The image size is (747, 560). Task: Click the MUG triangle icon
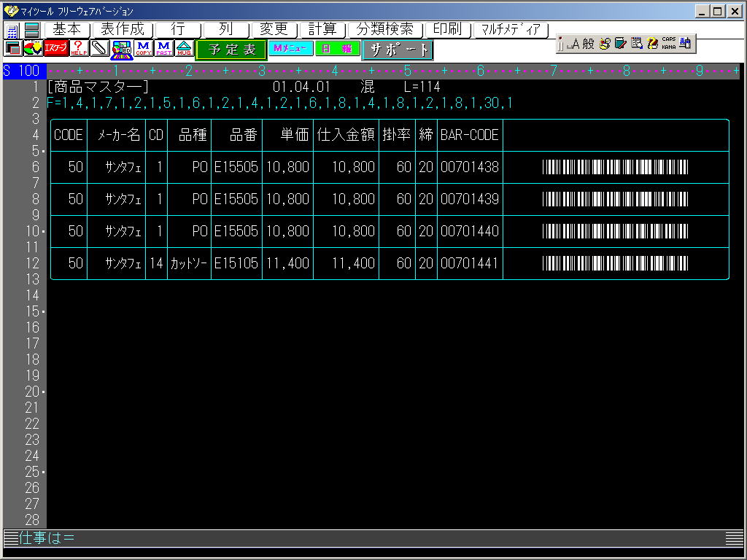pos(184,49)
